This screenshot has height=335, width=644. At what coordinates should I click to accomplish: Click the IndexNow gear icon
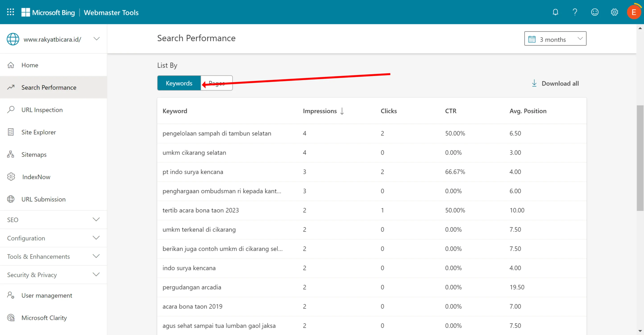pos(11,177)
